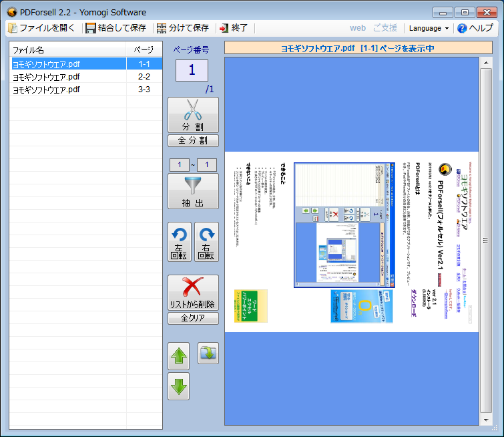Select the ヨモギソフトウエア.pdf row with pages 1-1

click(x=86, y=63)
